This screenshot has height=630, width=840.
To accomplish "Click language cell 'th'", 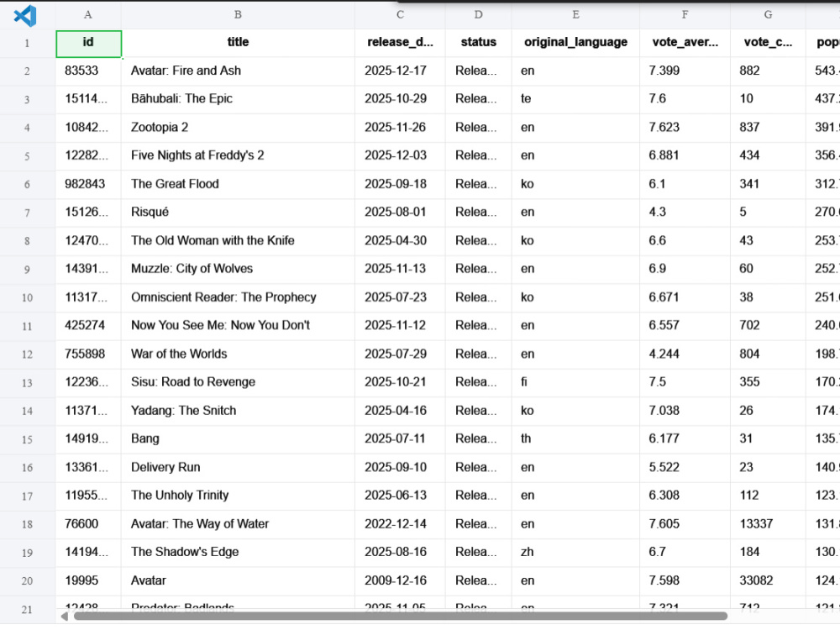I will coord(575,439).
